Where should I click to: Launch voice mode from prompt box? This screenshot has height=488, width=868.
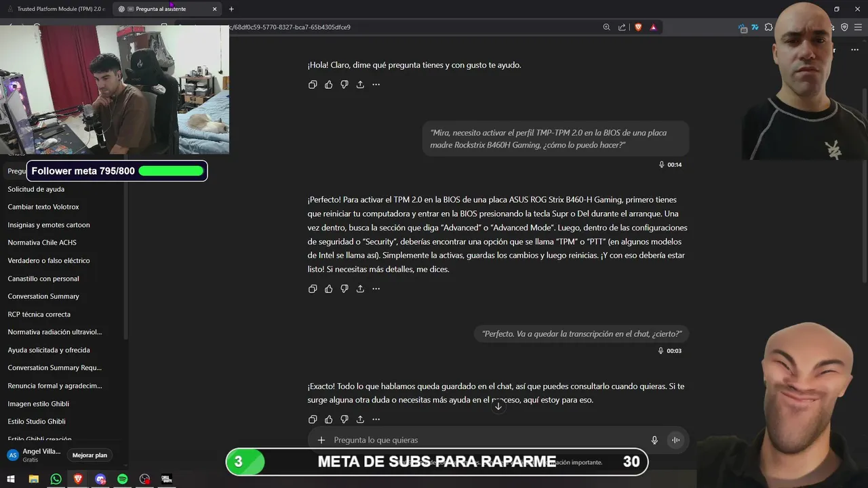[x=675, y=440]
